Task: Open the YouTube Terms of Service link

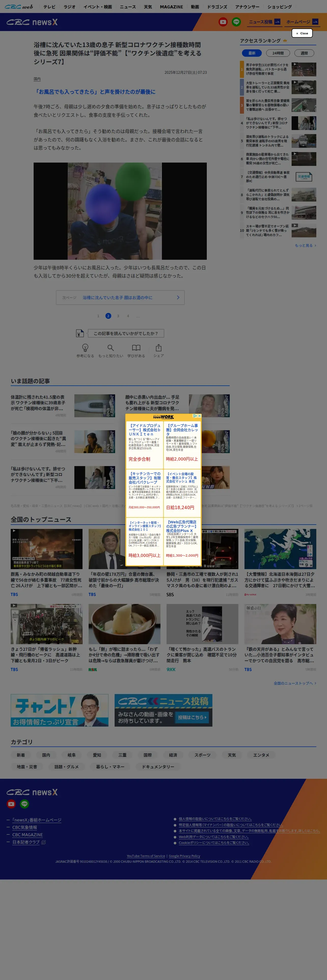Action: [x=146, y=856]
